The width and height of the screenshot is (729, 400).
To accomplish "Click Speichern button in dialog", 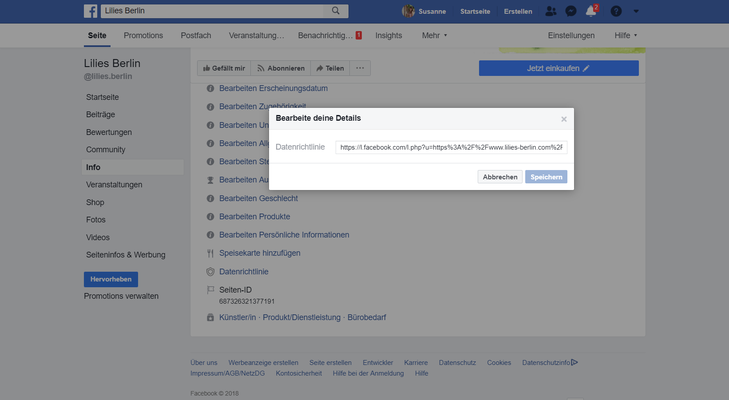I will tap(546, 177).
